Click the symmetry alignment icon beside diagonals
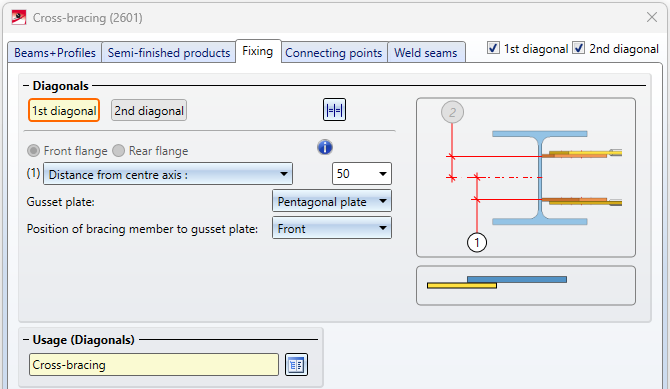Viewport: 670px width, 389px height. (334, 110)
